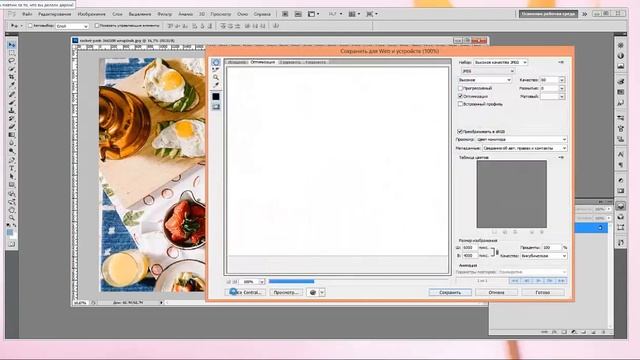Click the Проценты input field

[551, 247]
